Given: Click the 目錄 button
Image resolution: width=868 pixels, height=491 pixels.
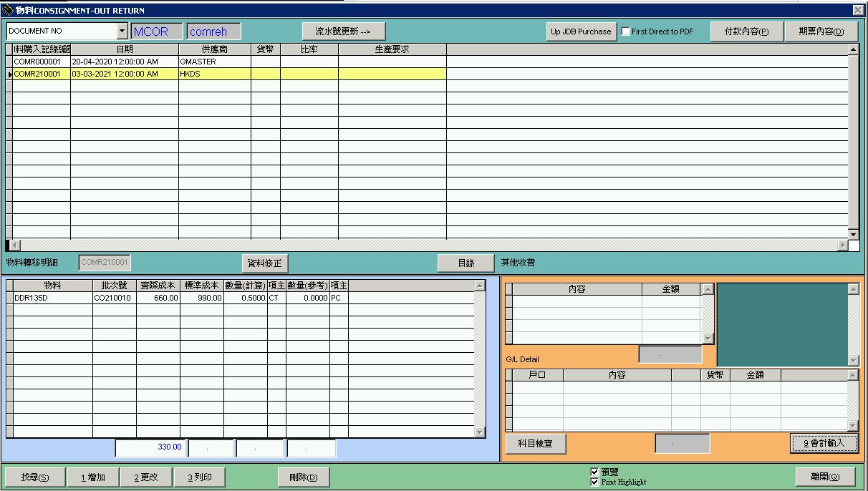Looking at the screenshot, I should tap(466, 263).
